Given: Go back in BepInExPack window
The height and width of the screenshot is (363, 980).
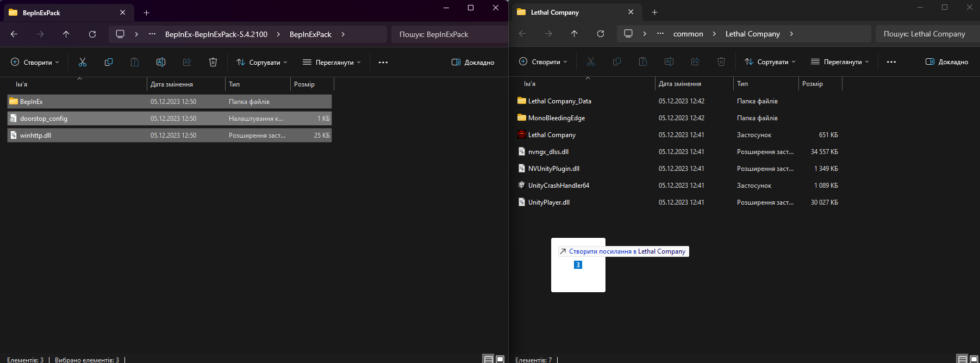Looking at the screenshot, I should (14, 34).
